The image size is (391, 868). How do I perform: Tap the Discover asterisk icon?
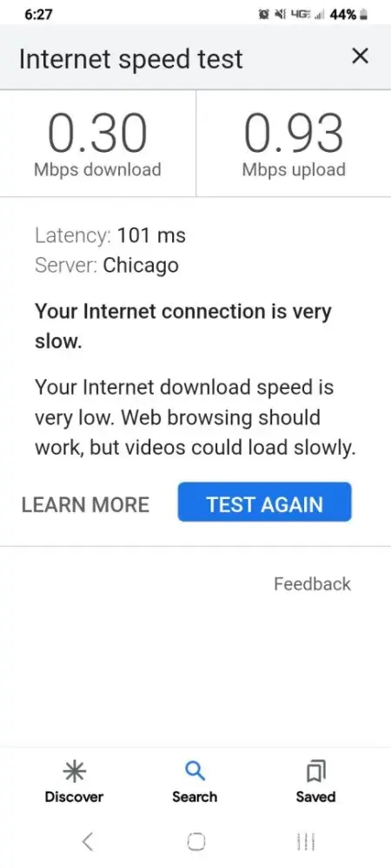tap(74, 771)
